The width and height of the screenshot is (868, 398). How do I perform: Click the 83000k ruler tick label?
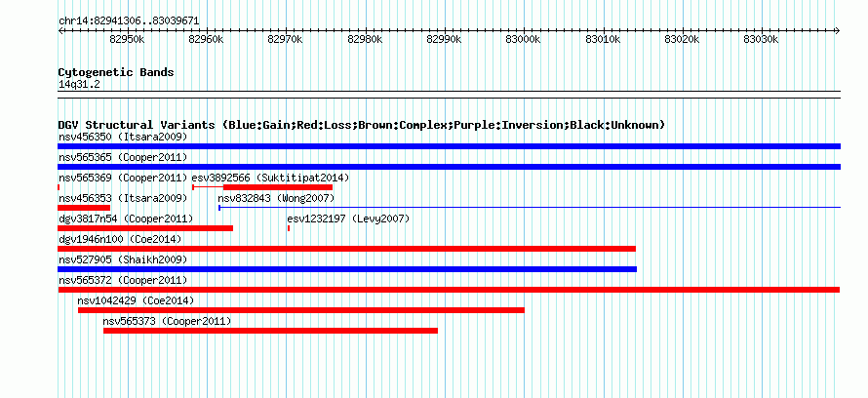[523, 39]
